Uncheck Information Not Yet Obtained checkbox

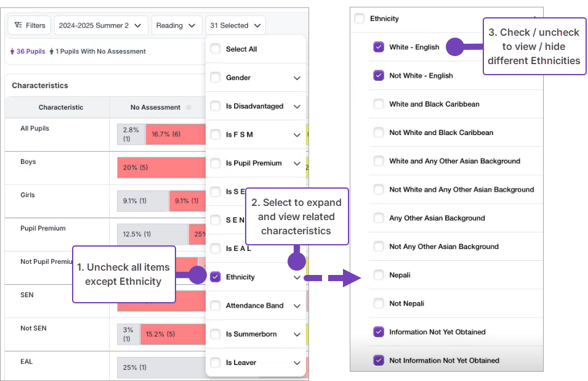(x=379, y=332)
